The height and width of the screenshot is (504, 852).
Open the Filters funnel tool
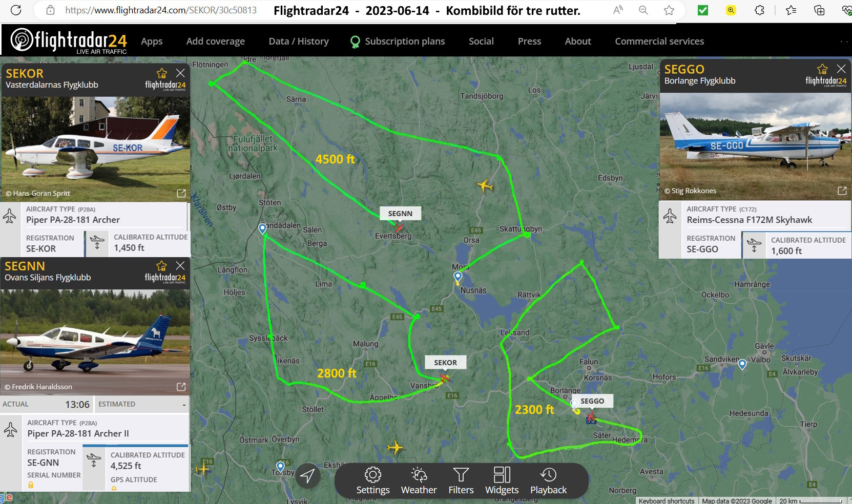(x=461, y=481)
